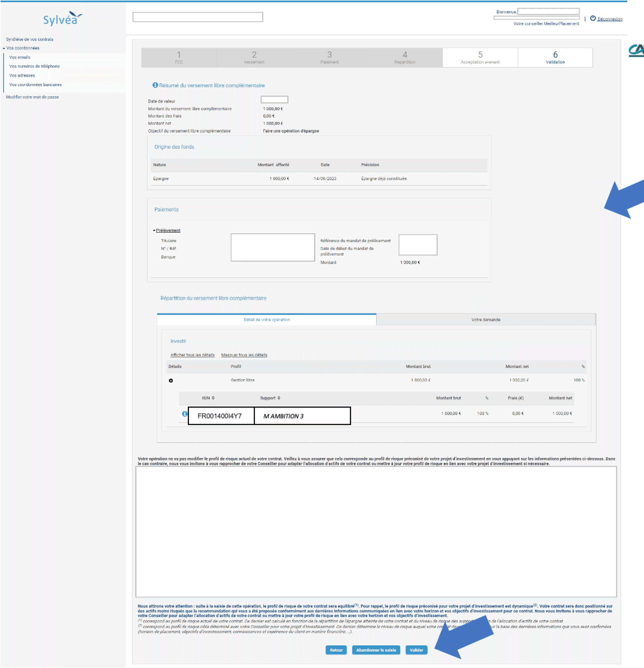This screenshot has width=644, height=668.
Task: Click Masquer tous les détails link
Action: coord(244,355)
